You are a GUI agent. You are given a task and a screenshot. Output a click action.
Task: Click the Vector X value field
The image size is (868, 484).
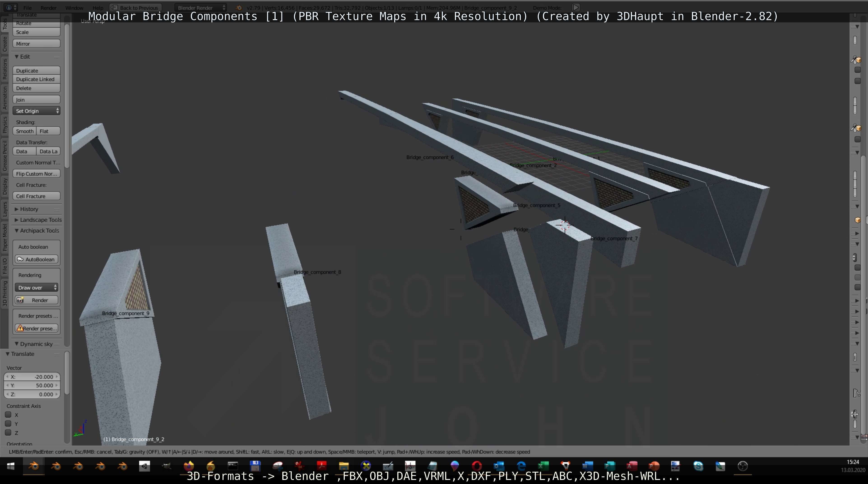coord(32,377)
